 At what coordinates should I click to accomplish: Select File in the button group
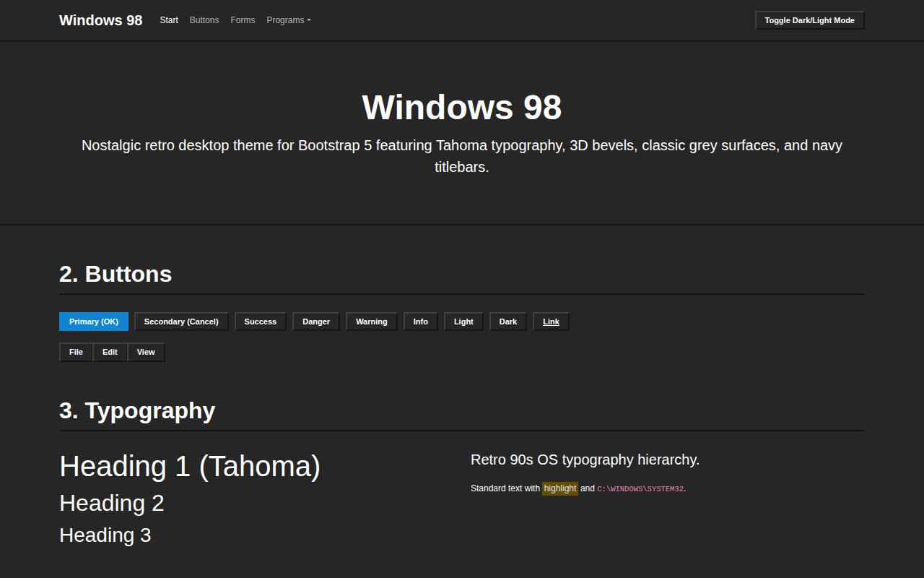tap(76, 352)
